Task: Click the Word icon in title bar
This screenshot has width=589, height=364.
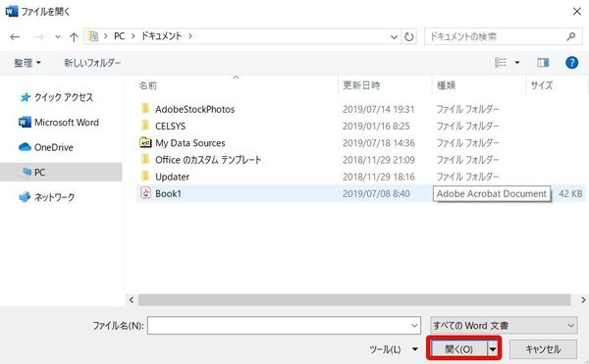Action: pos(11,11)
